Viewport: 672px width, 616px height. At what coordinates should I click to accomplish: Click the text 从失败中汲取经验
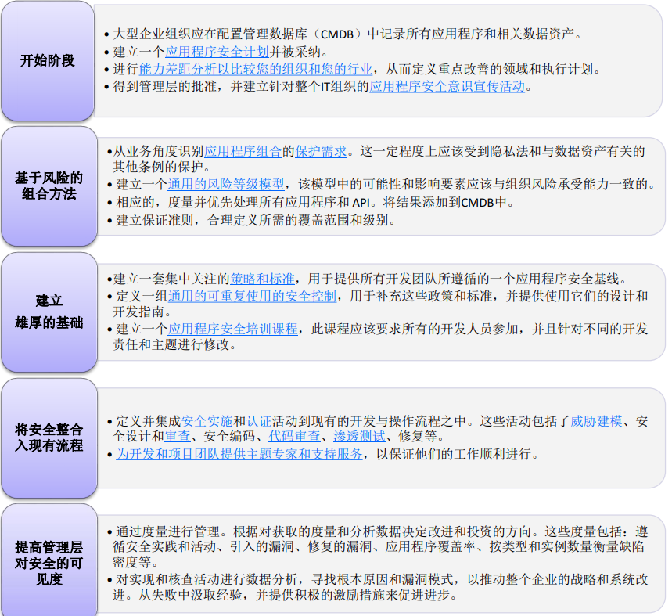[x=190, y=595]
